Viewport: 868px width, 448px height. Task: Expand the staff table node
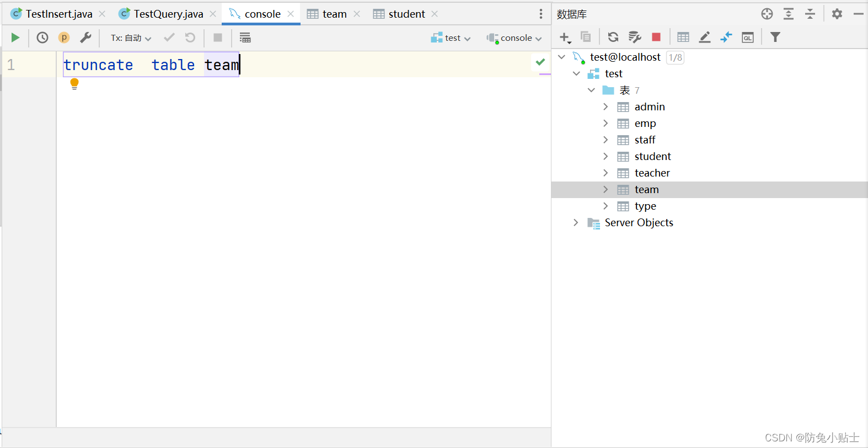(606, 140)
